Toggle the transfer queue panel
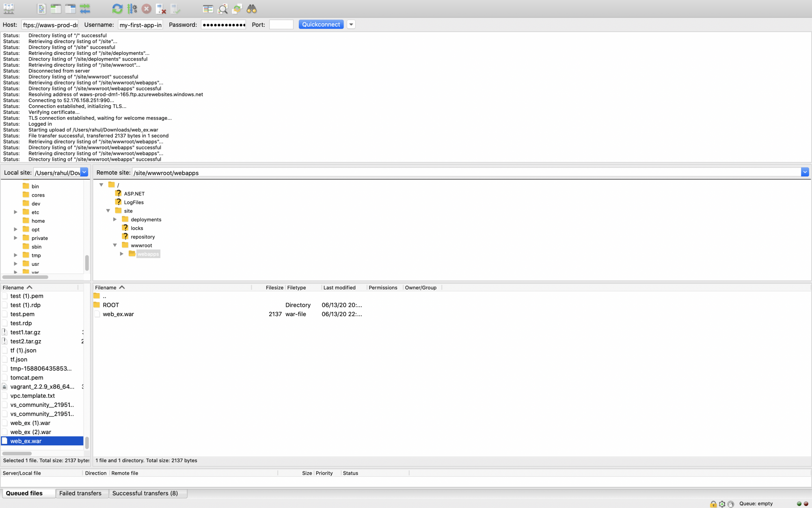This screenshot has width=812, height=508. click(85, 9)
